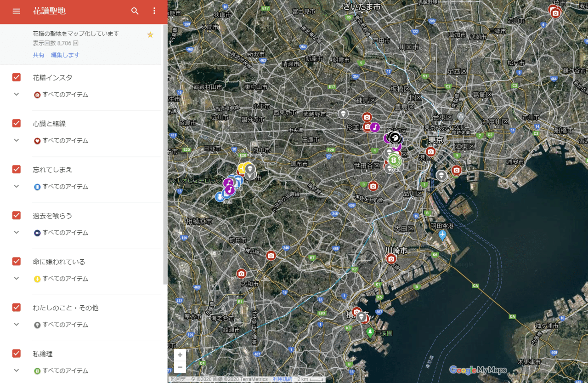Select the camera marker above 品川区
Image resolution: width=588 pixels, height=383 pixels.
(x=373, y=186)
